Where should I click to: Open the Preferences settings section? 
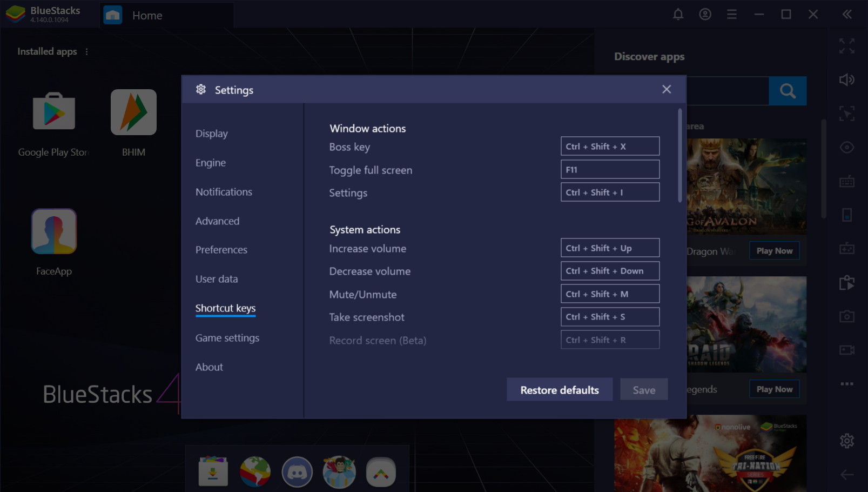(221, 250)
